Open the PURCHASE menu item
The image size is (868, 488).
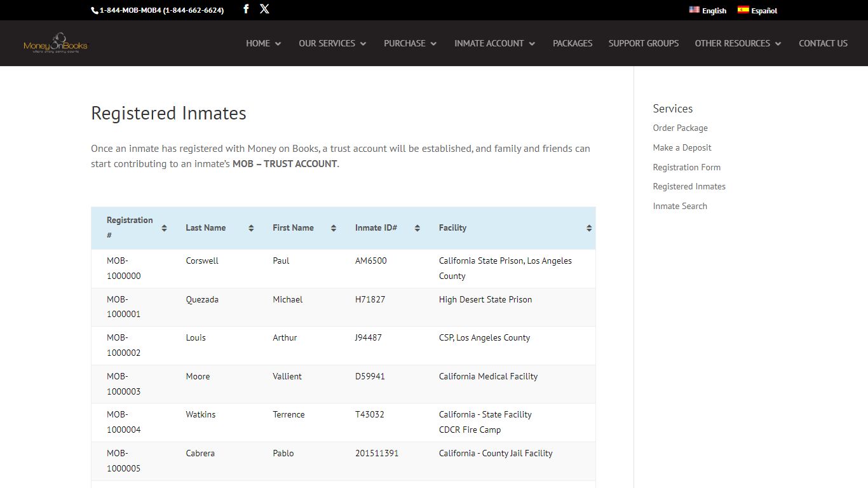[405, 43]
